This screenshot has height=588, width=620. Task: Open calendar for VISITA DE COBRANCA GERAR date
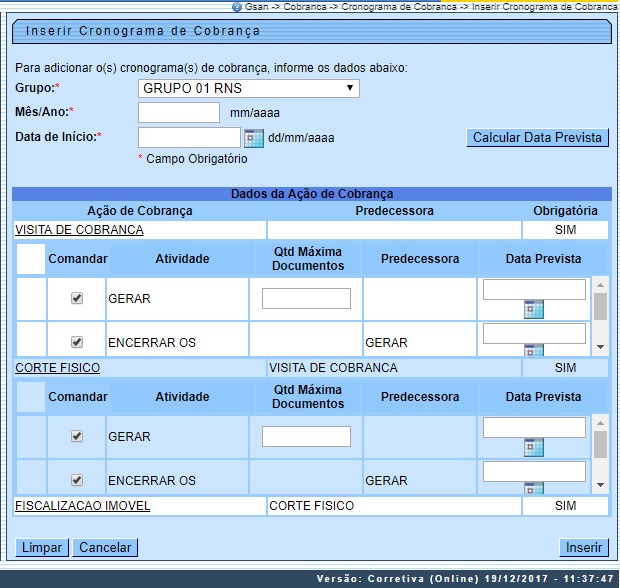(534, 309)
